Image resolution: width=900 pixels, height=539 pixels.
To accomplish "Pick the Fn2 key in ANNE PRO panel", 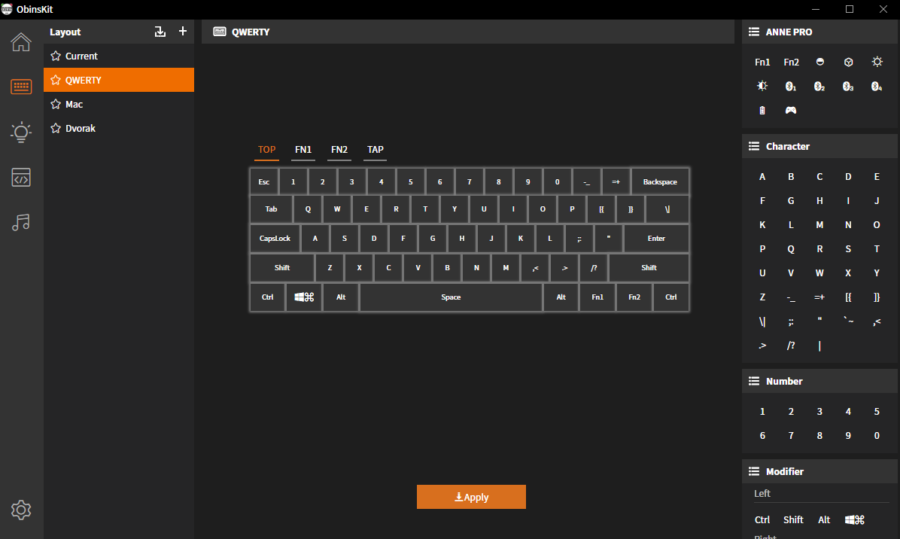I will point(791,62).
